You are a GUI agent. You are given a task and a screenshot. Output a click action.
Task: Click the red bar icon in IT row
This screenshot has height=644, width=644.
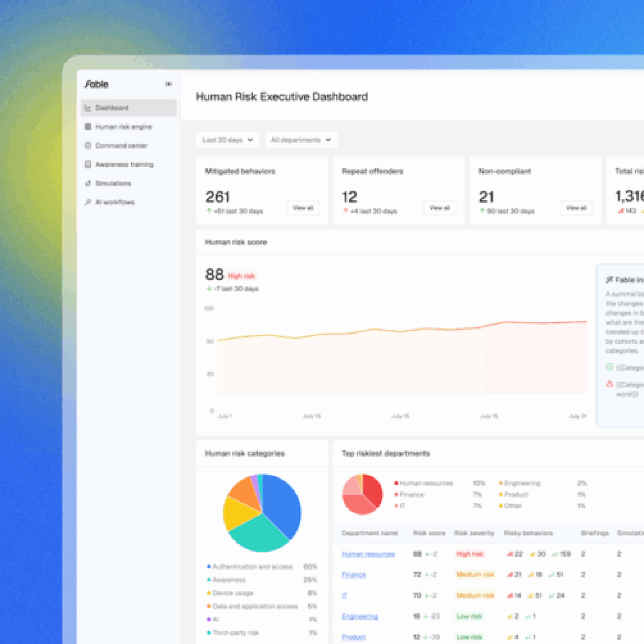point(510,595)
